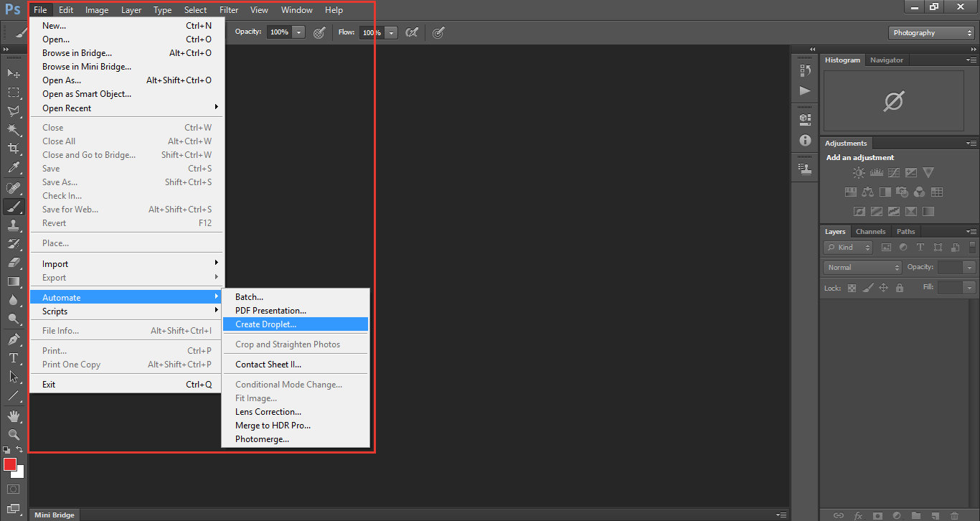Open the Info panel icon
Image resolution: width=980 pixels, height=521 pixels.
pos(805,141)
